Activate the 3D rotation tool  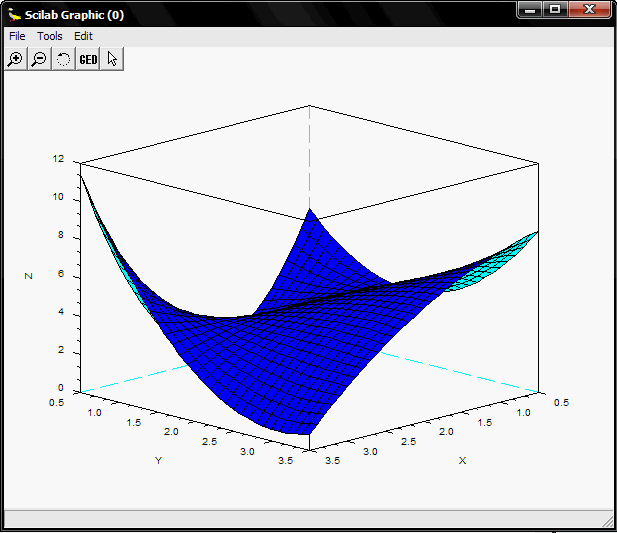(63, 59)
